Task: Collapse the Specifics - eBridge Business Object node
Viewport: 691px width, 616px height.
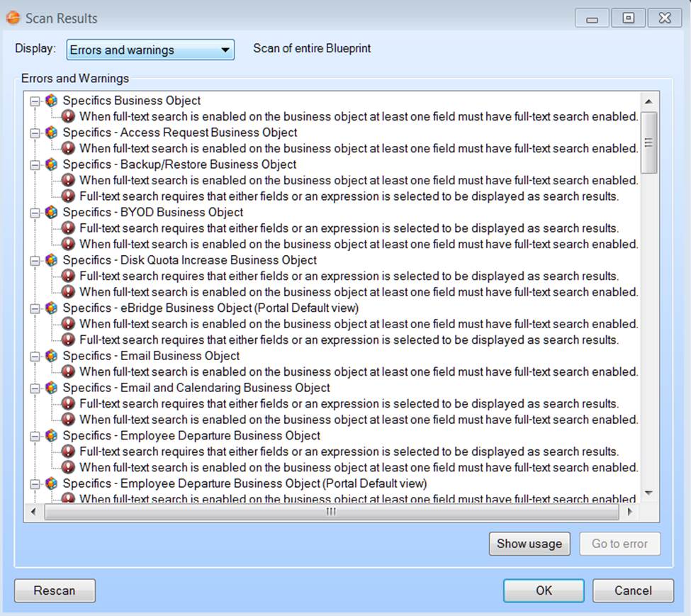Action: [x=35, y=308]
